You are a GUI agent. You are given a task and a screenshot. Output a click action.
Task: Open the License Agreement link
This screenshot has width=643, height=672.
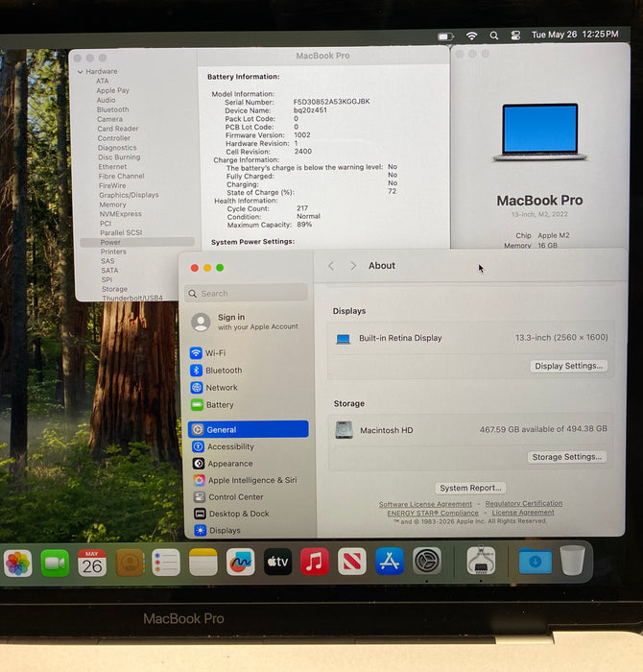click(x=523, y=512)
